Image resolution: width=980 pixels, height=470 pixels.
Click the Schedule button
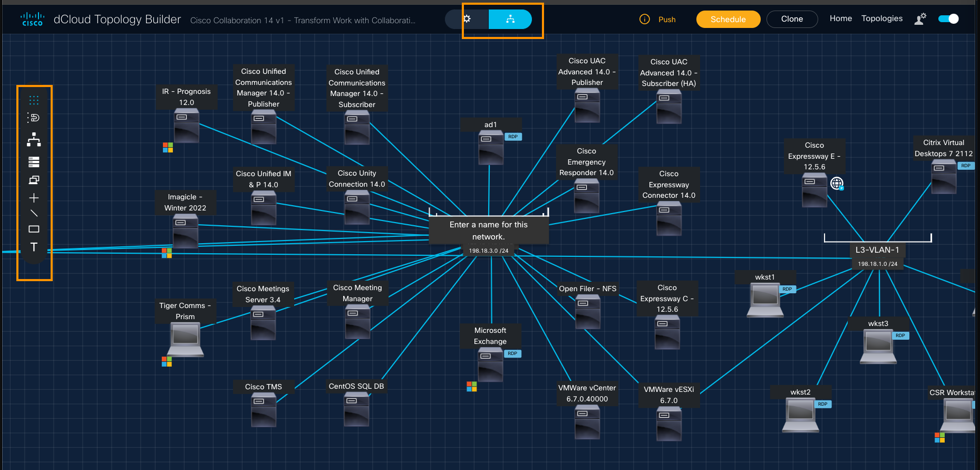(x=728, y=19)
